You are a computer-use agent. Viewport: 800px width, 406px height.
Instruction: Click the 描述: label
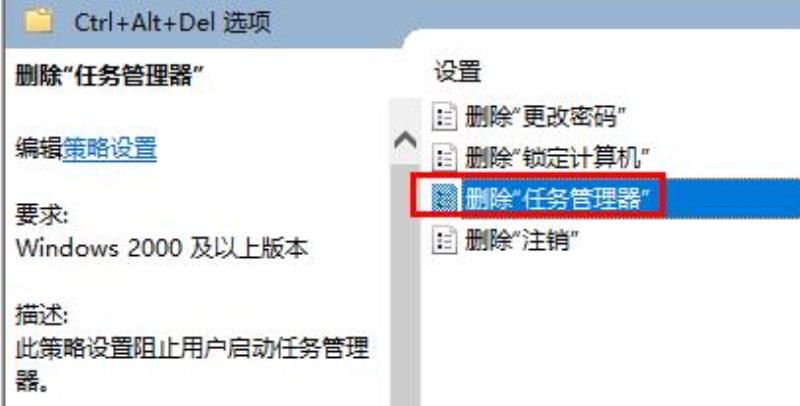point(42,315)
